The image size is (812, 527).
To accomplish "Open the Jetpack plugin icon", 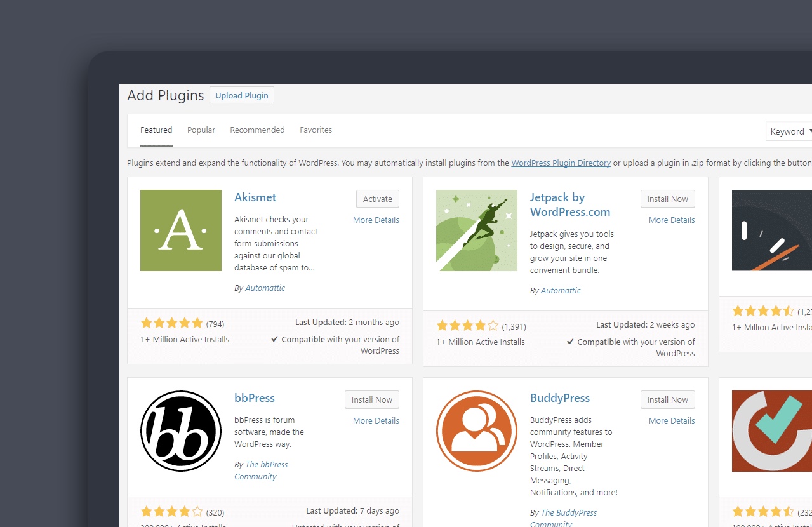I will click(477, 230).
